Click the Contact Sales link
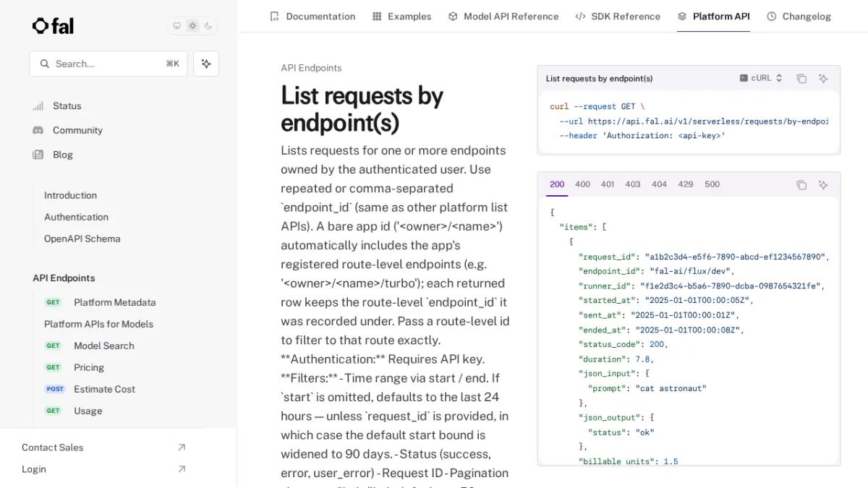This screenshot has height=488, width=868. point(52,448)
